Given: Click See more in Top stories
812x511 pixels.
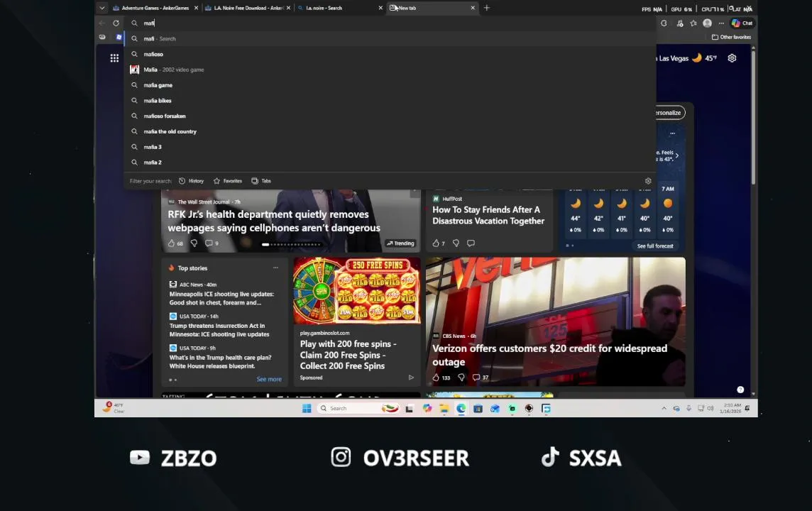Looking at the screenshot, I should coord(269,380).
